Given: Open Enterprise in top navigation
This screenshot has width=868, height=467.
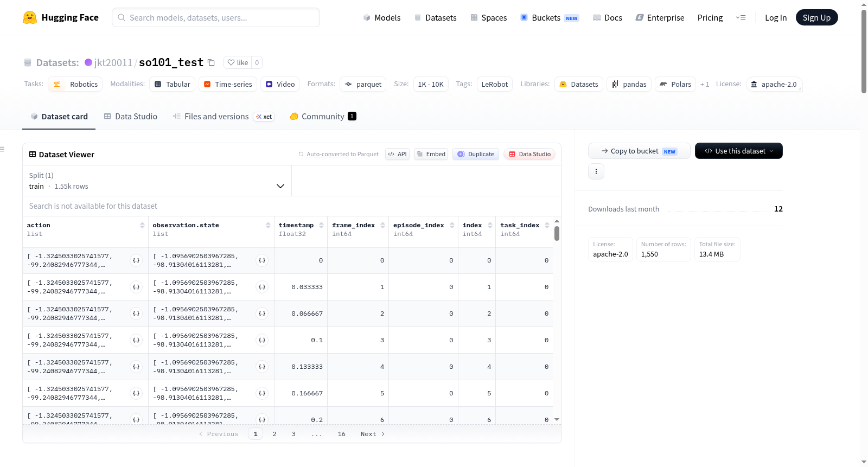Looking at the screenshot, I should [x=660, y=17].
